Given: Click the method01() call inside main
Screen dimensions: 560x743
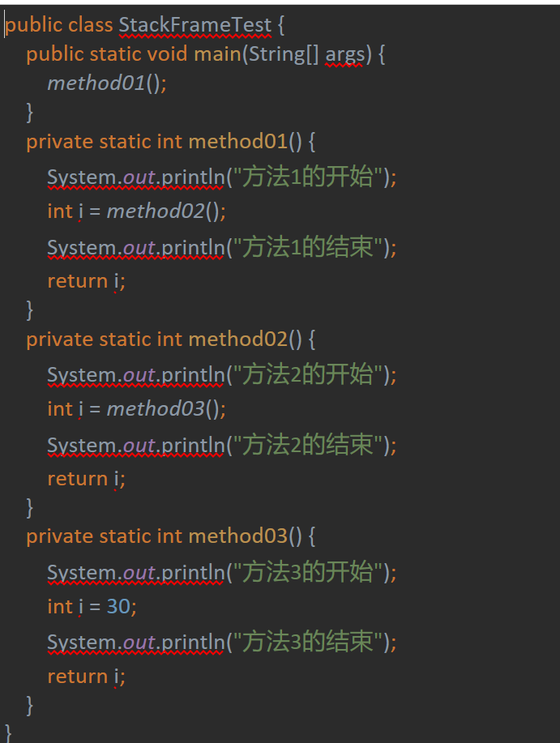Looking at the screenshot, I should click(107, 83).
